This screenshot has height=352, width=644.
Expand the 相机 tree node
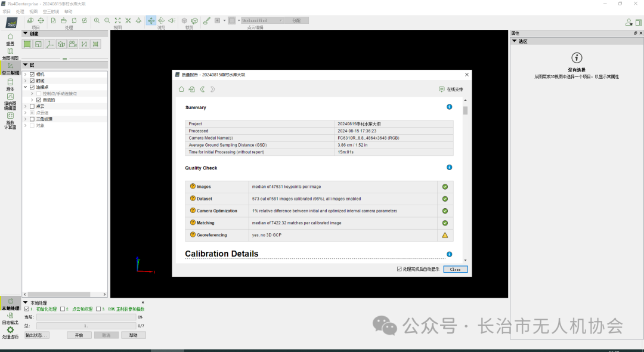(x=26, y=75)
